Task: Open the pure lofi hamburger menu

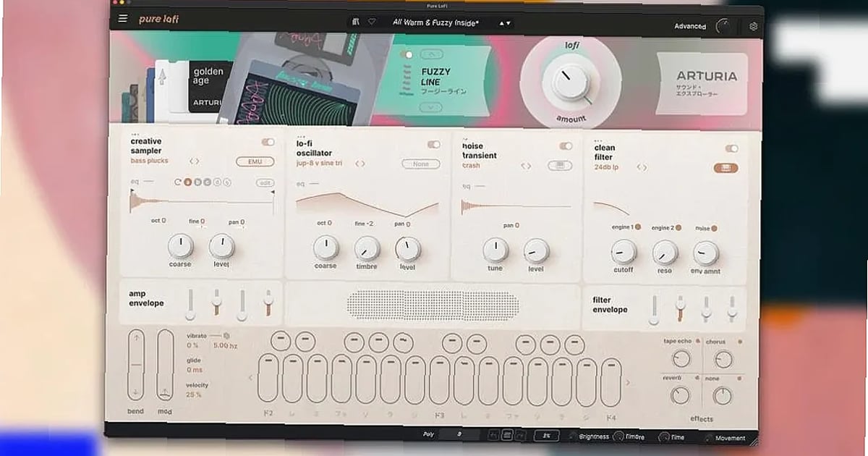Action: [x=123, y=19]
